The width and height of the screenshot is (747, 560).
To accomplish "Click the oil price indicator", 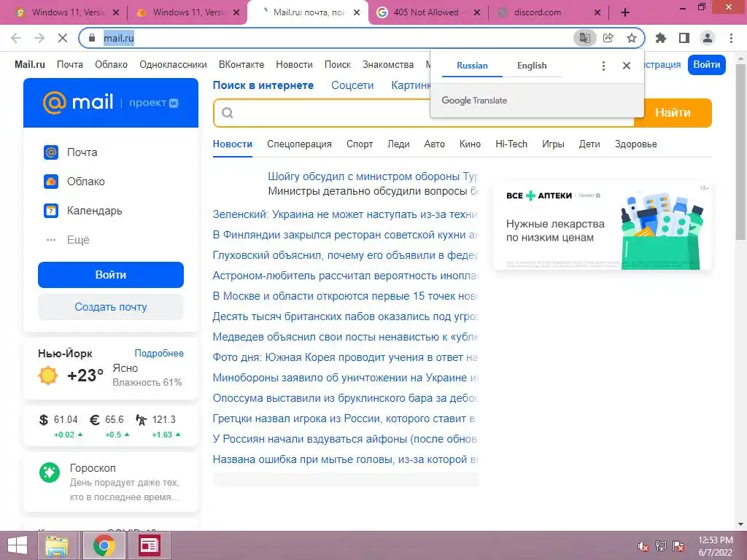I will (158, 426).
